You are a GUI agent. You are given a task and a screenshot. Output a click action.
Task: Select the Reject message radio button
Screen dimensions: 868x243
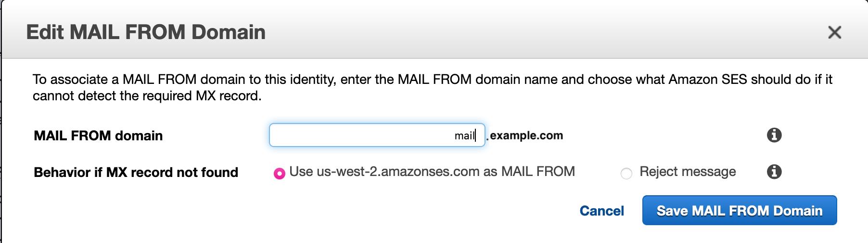(626, 173)
